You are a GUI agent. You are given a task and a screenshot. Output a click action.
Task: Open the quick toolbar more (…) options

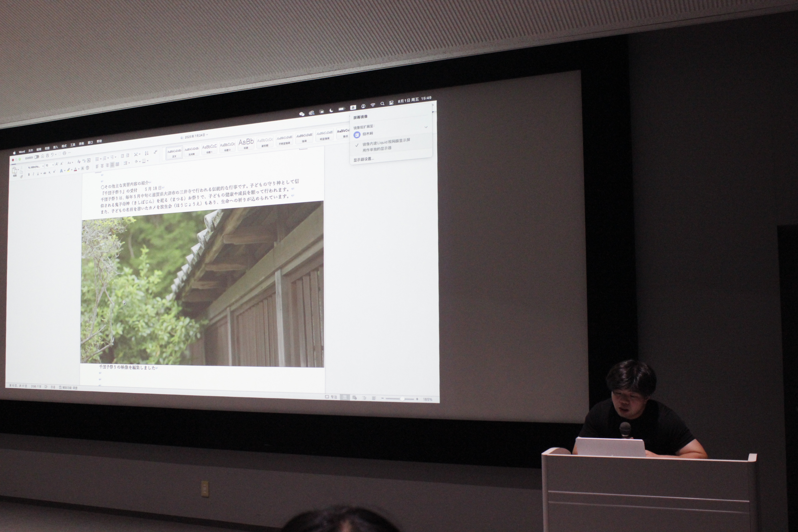point(70,153)
